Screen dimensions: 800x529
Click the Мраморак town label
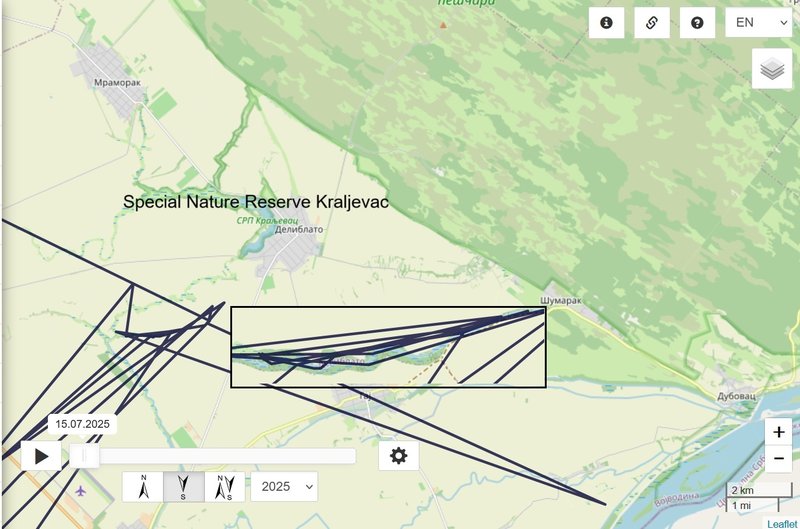[x=117, y=82]
